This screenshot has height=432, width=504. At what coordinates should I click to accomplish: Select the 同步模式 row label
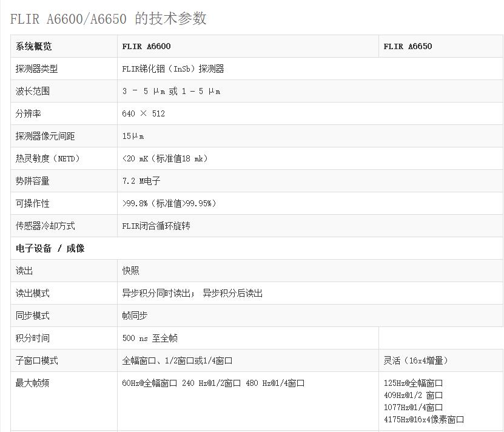point(33,316)
